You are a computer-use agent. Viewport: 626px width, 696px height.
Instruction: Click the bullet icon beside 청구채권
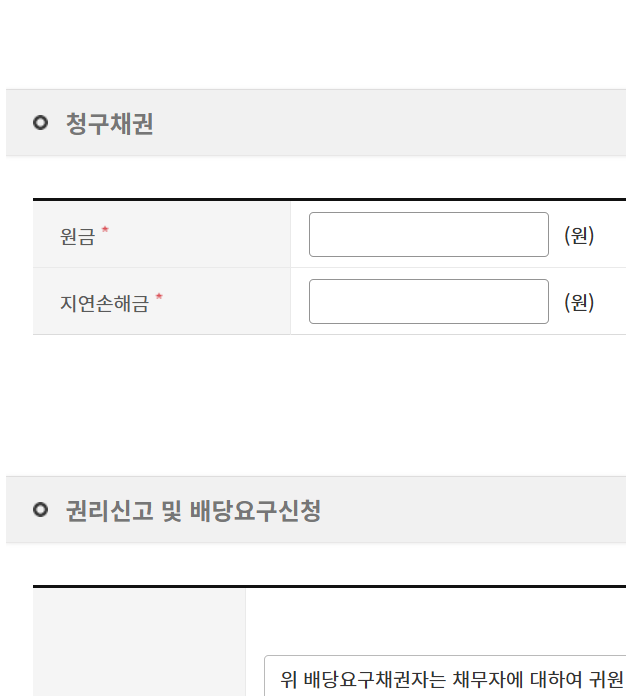click(40, 123)
